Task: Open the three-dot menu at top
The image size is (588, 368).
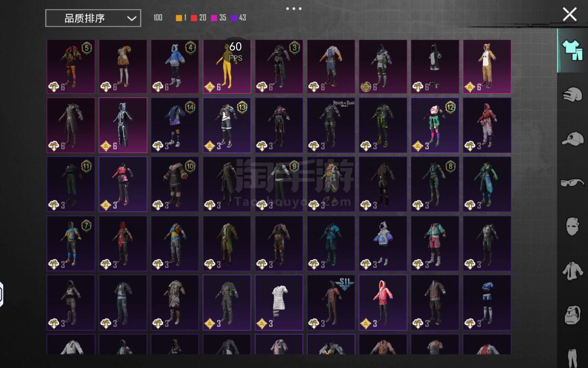Action: [294, 8]
